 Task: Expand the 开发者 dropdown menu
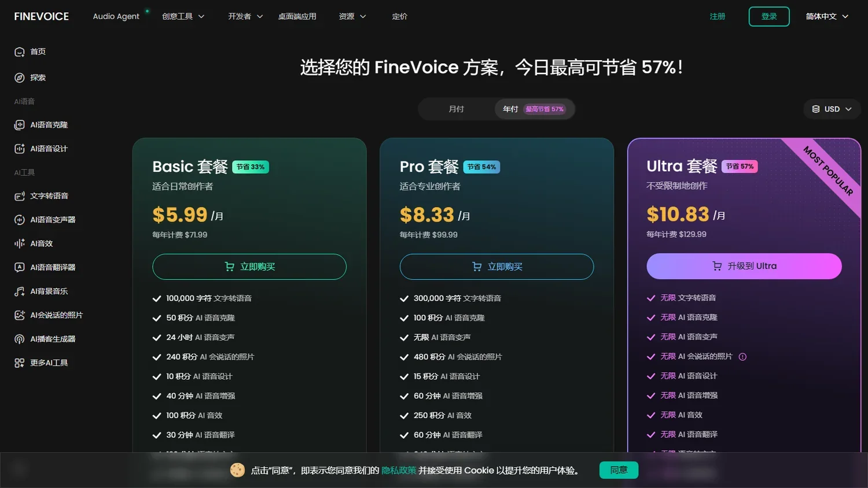tap(245, 16)
